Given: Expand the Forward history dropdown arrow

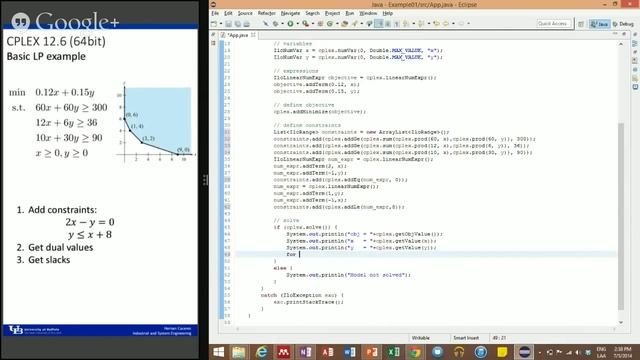Looking at the screenshot, I should pyautogui.click(x=468, y=24).
